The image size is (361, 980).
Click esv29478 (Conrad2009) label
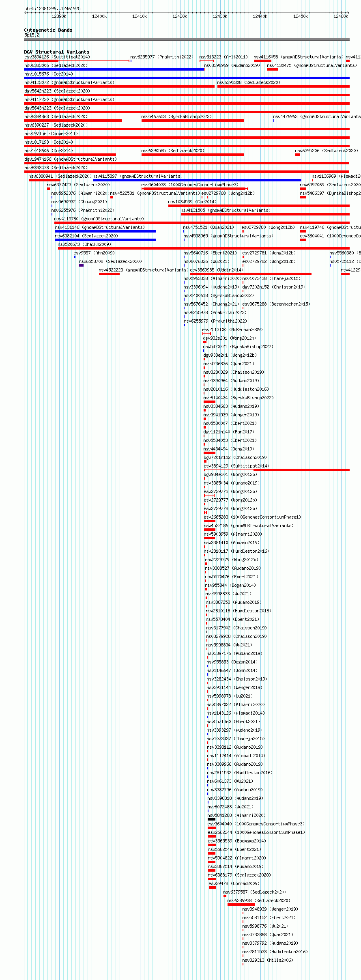coord(234,883)
